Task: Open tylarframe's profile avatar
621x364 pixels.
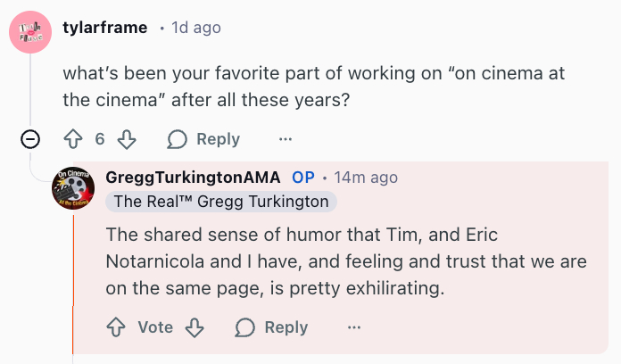Action: (30, 31)
